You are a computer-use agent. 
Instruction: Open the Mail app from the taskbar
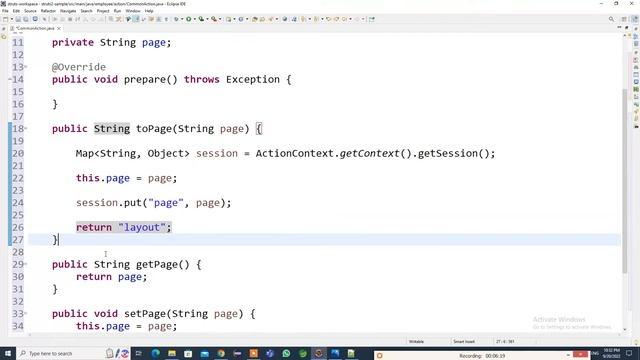click(x=204, y=353)
